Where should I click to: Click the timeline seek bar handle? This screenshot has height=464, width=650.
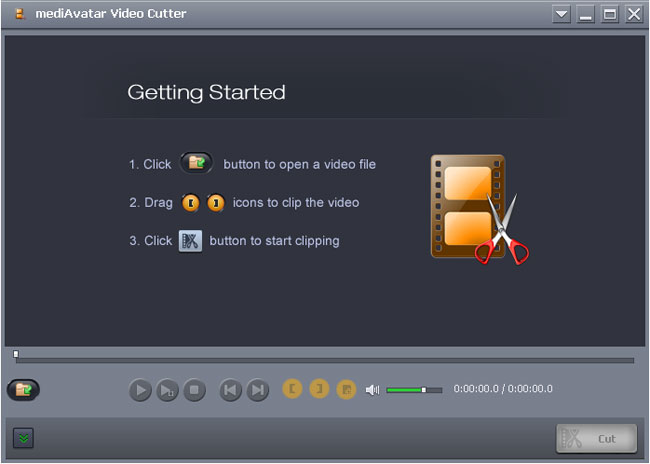pyautogui.click(x=16, y=354)
